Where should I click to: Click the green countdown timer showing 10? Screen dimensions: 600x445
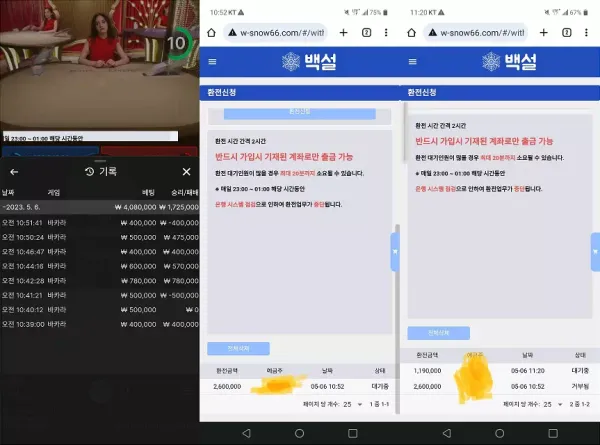point(178,43)
